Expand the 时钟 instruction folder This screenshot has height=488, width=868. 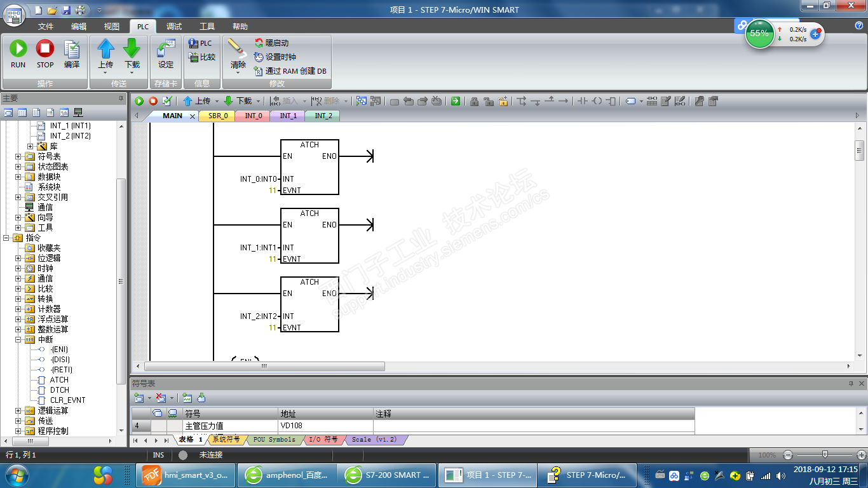(18, 268)
